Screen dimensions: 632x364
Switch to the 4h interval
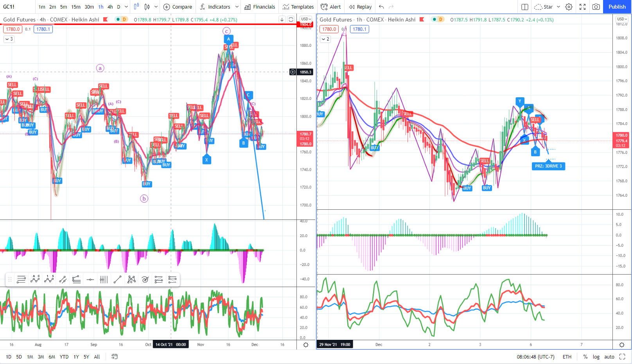pos(110,7)
